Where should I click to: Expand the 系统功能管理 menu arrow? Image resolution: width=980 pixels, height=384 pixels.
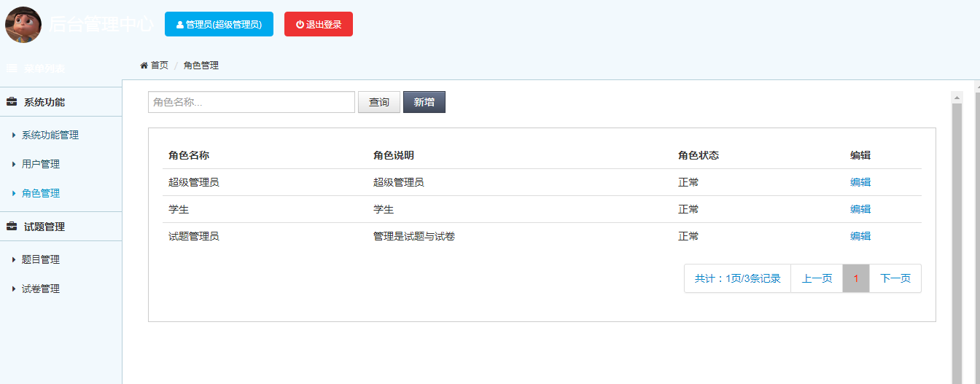pyautogui.click(x=14, y=135)
